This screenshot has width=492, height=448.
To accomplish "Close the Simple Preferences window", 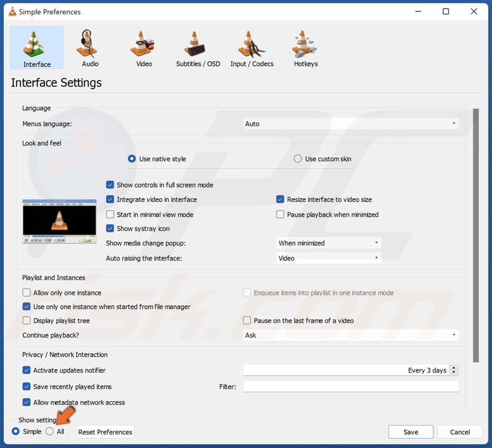I will [x=474, y=12].
